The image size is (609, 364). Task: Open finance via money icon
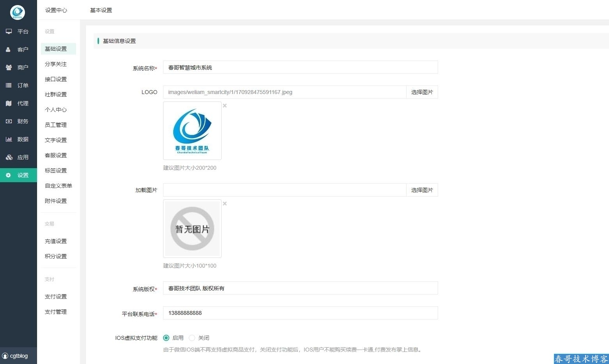click(9, 121)
